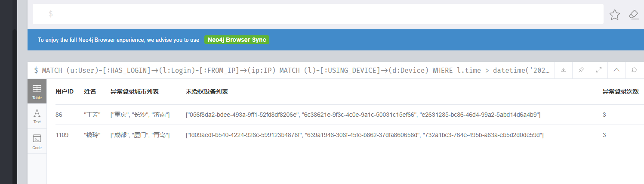Image resolution: width=644 pixels, height=184 pixels.
Task: Select login count cell in 丁芳 row
Action: 604,115
